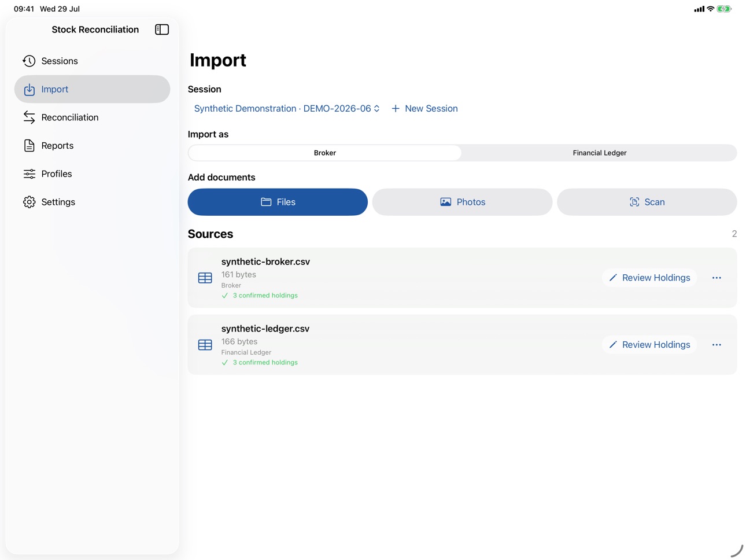Open Sessions clock icon in sidebar

click(x=29, y=61)
